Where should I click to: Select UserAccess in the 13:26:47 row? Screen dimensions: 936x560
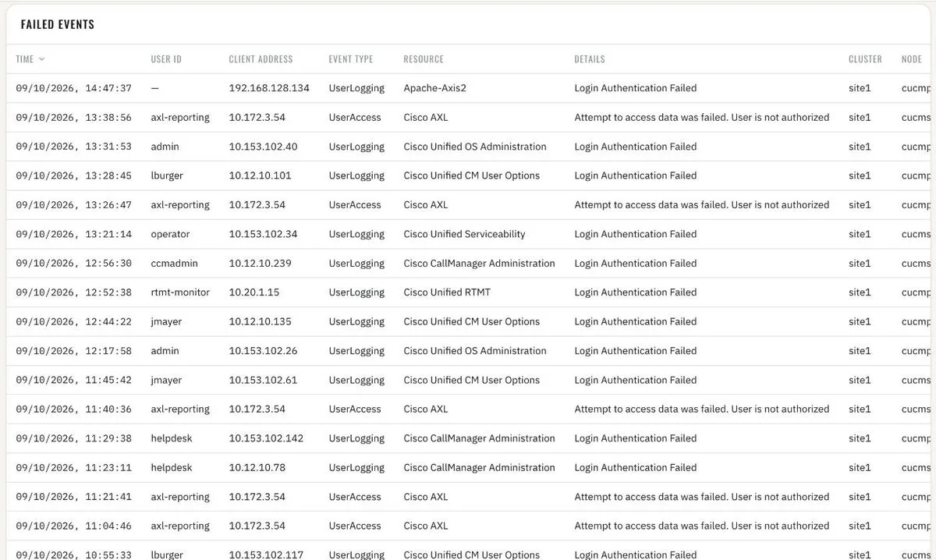355,205
